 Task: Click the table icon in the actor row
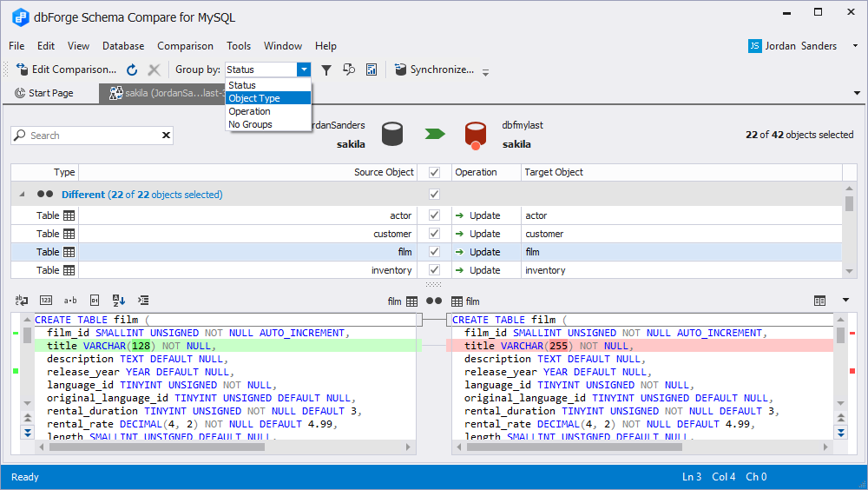point(69,215)
